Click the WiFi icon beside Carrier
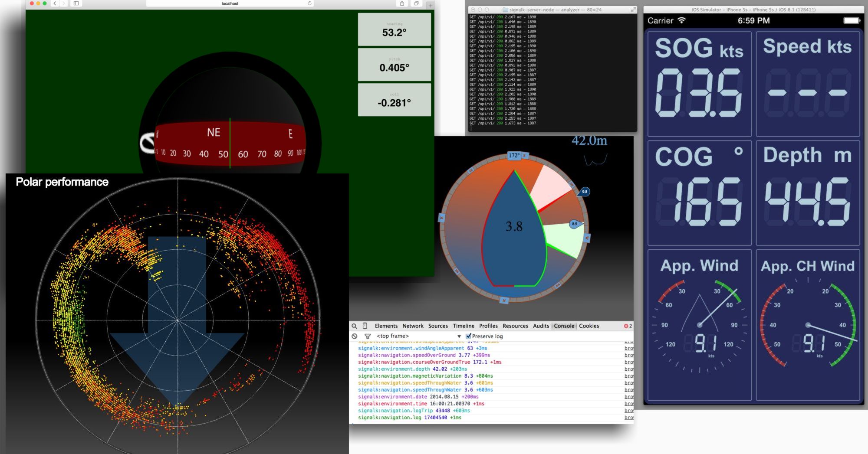868x454 pixels. click(x=682, y=20)
